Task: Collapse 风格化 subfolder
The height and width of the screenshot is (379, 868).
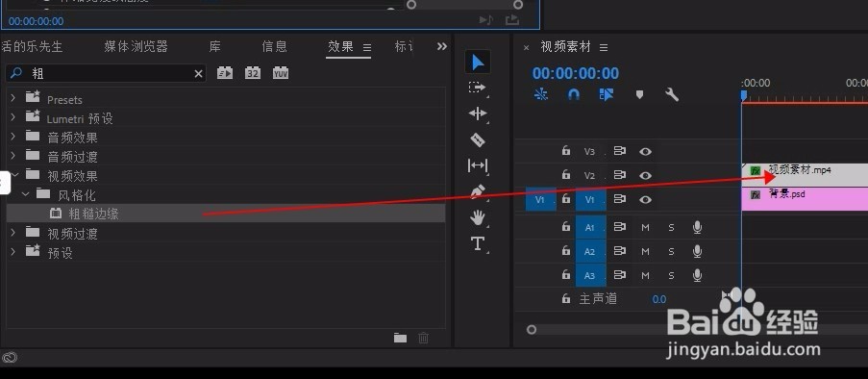Action: [25, 194]
